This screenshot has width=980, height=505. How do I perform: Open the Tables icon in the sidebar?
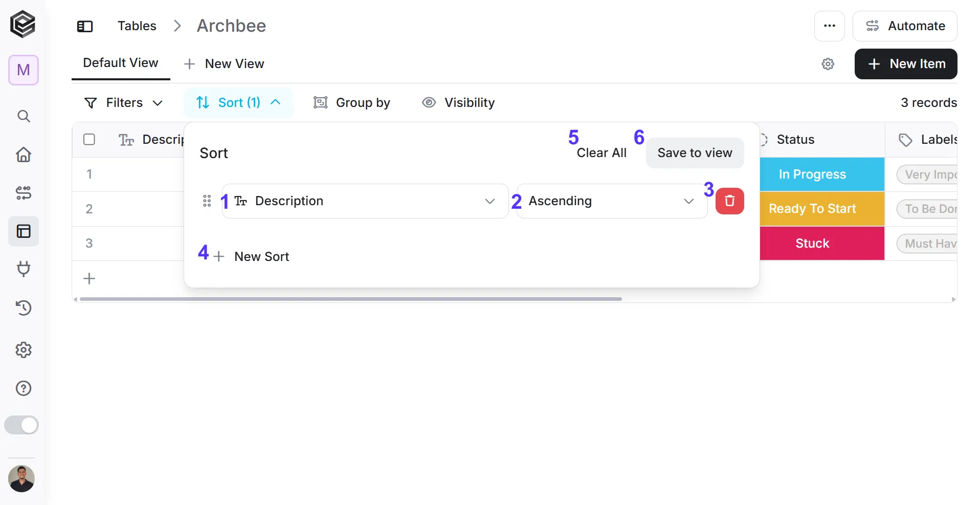24,231
